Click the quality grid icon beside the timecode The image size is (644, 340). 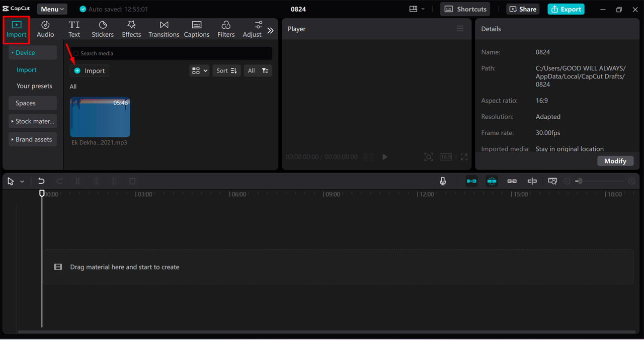tap(369, 157)
